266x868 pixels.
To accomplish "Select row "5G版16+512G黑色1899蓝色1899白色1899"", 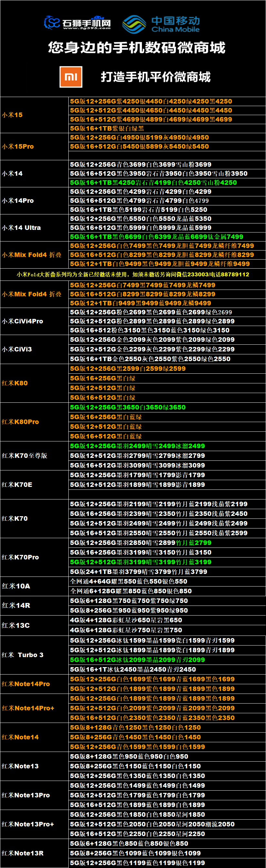I will (167, 805).
